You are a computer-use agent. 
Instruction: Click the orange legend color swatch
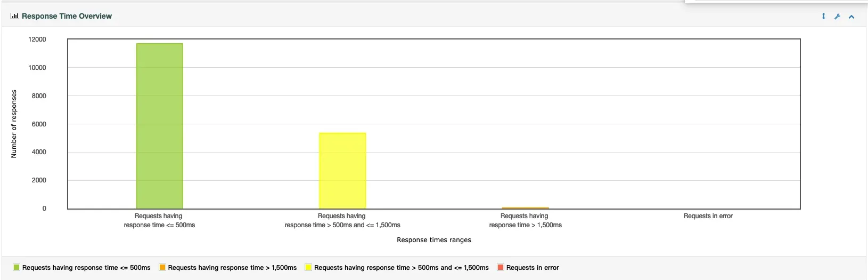point(162,267)
